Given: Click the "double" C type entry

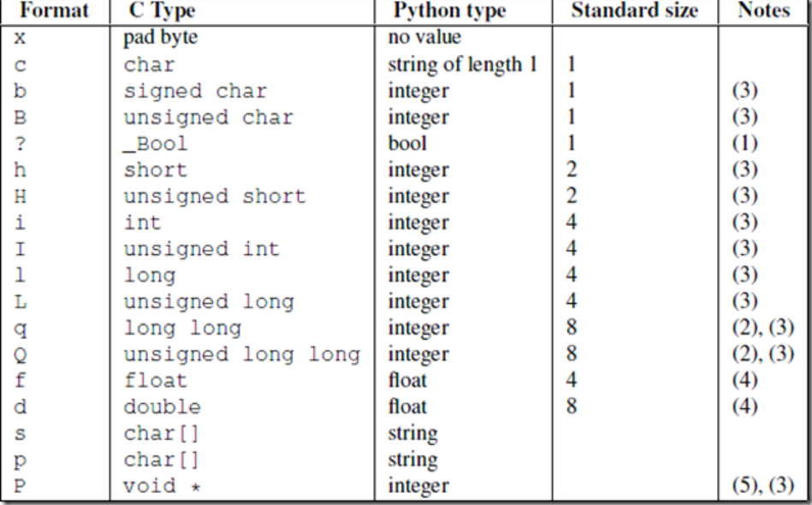Looking at the screenshot, I should point(162,408).
